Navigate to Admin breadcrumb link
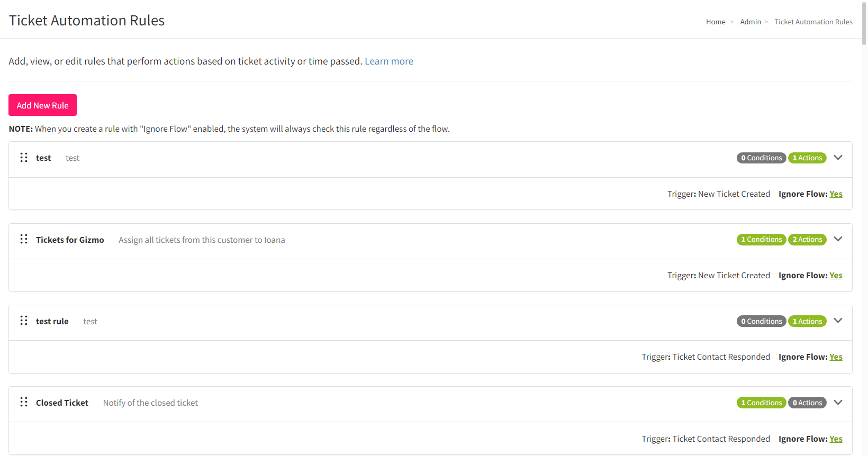The image size is (868, 456). [750, 22]
